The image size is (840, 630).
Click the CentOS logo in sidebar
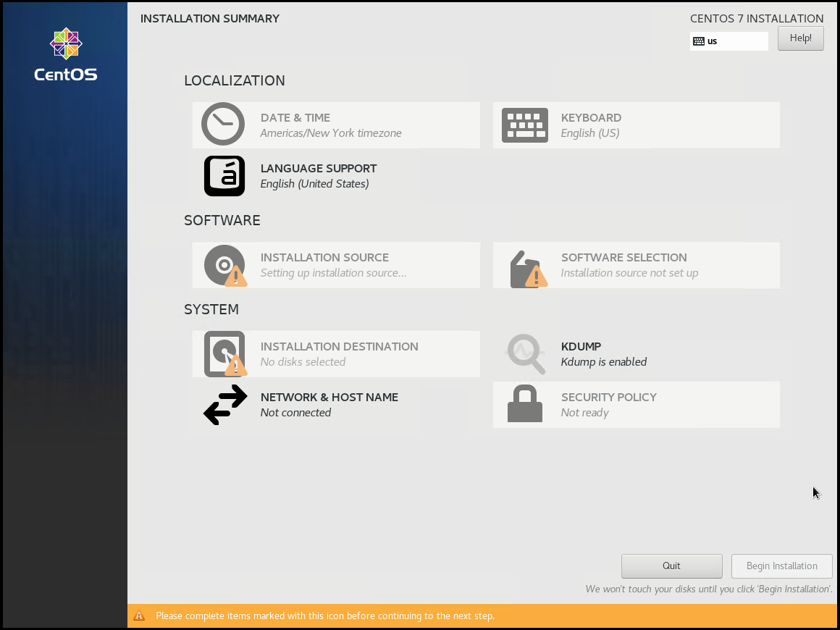click(x=65, y=55)
